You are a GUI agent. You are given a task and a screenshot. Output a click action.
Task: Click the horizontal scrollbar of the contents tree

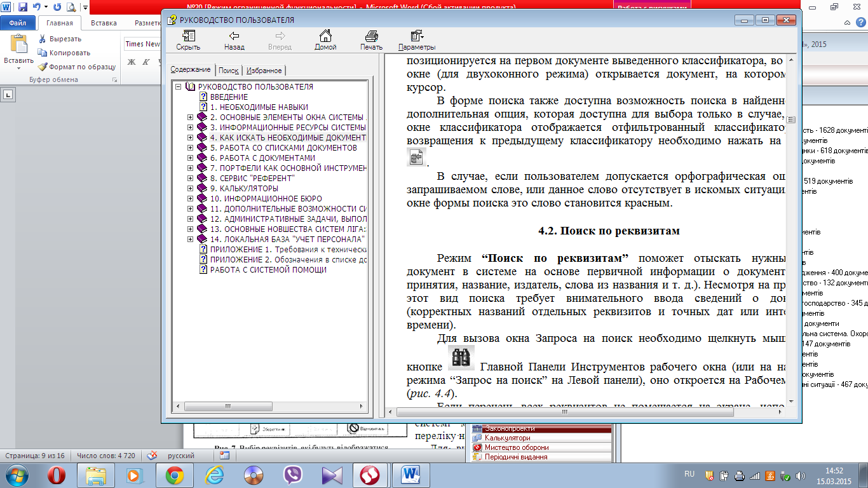[x=269, y=407]
